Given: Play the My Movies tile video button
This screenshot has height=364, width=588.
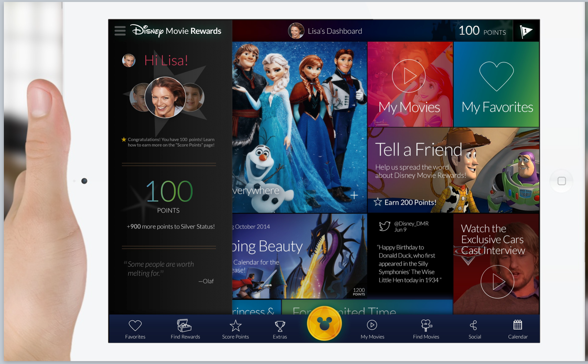Looking at the screenshot, I should 409,76.
